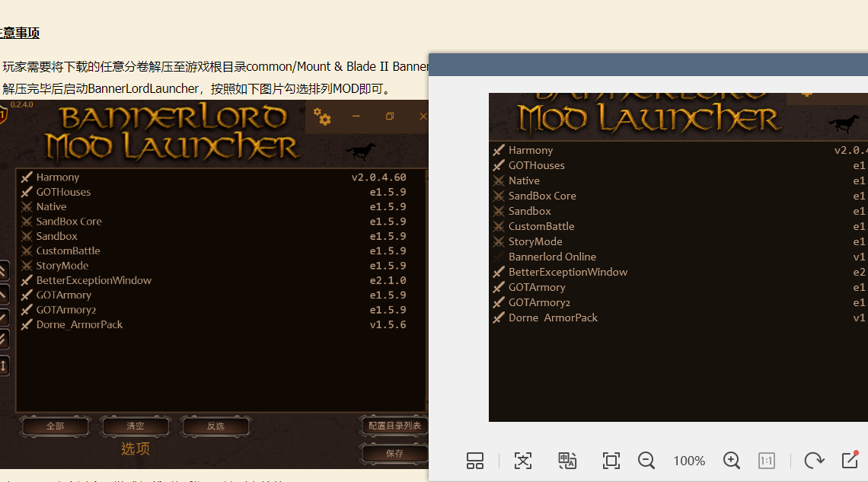Click the 清空 clear button
The width and height of the screenshot is (868, 482).
pyautogui.click(x=135, y=426)
